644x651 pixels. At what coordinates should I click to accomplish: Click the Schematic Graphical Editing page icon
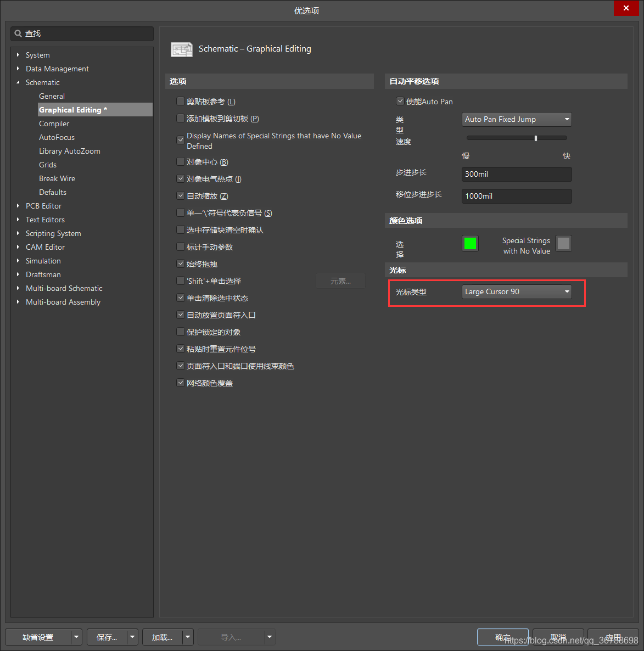point(182,49)
